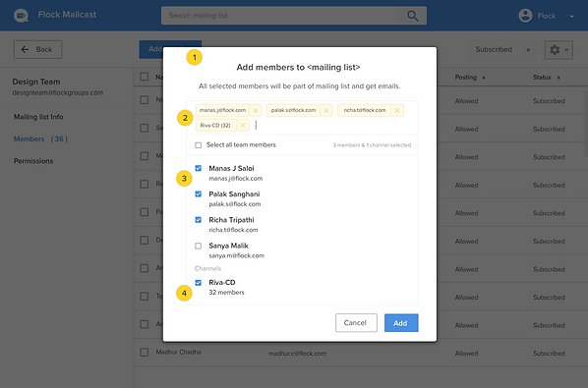
Task: Check Sanya Malik
Action: (x=198, y=246)
